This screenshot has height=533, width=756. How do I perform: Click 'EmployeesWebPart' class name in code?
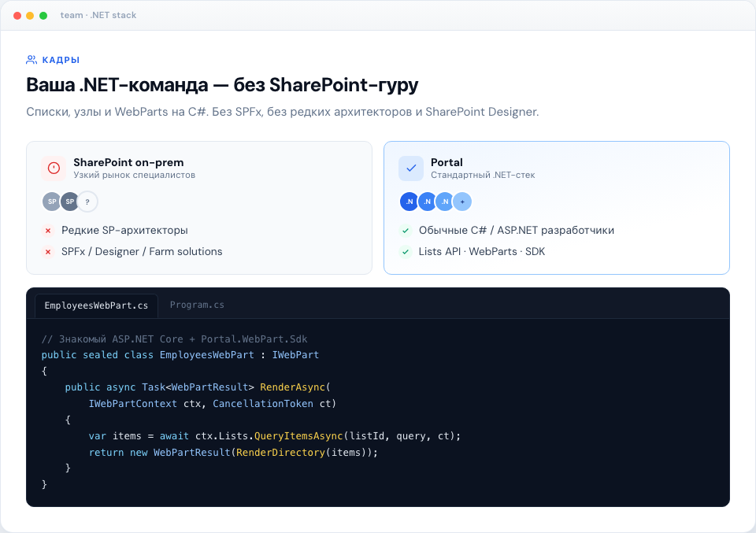point(207,355)
